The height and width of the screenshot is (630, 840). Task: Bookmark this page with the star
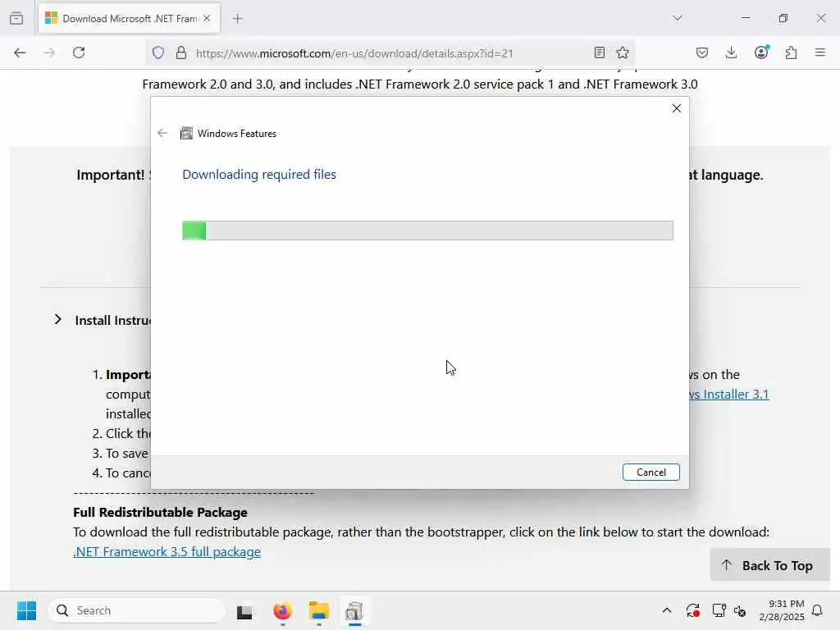(x=623, y=52)
